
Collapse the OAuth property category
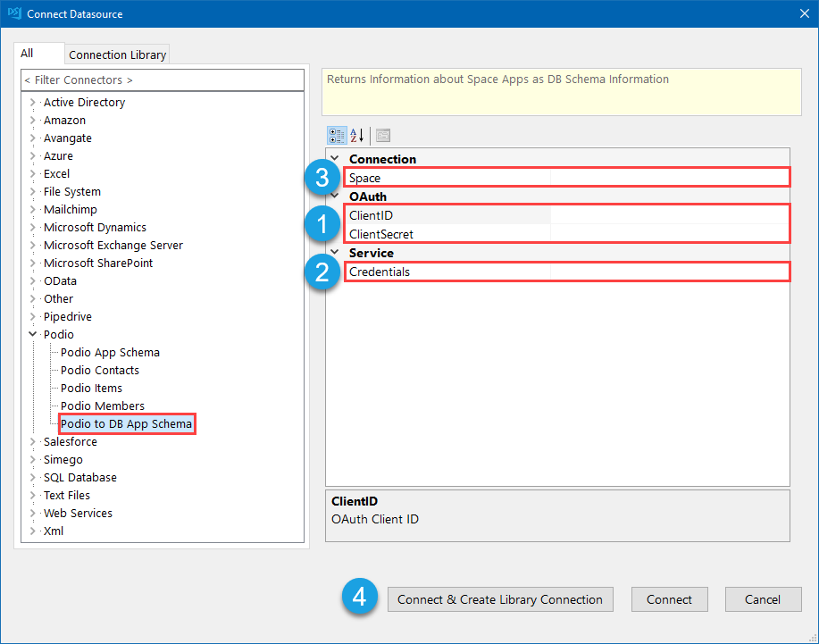pyautogui.click(x=335, y=196)
